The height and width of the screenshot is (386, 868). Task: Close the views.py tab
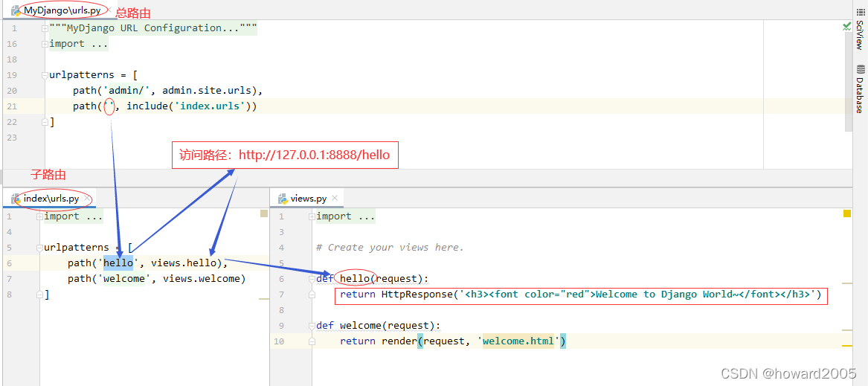[x=335, y=199]
